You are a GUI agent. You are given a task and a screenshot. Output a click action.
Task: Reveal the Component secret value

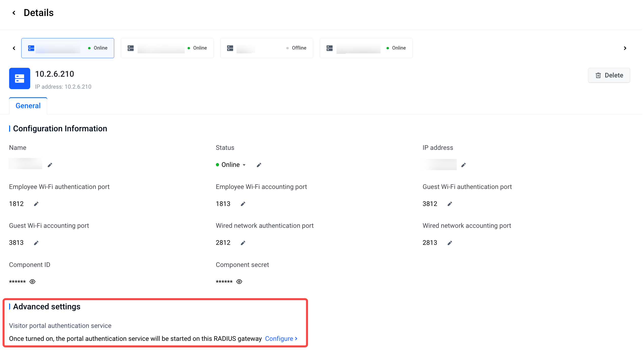pos(239,282)
